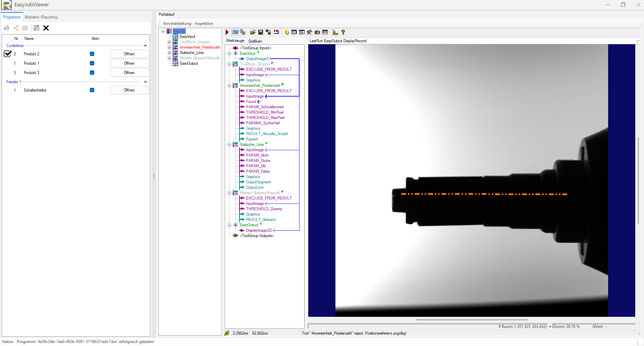
Task: Switch to the Grafiken tab
Action: 255,41
